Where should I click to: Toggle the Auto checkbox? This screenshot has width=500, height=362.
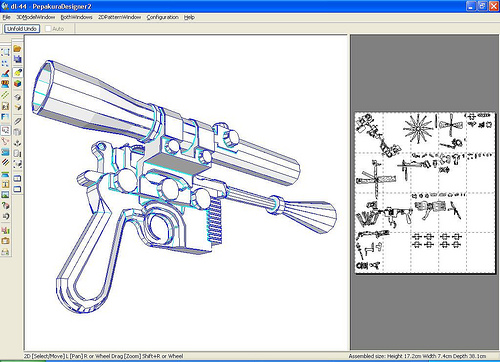(48, 29)
